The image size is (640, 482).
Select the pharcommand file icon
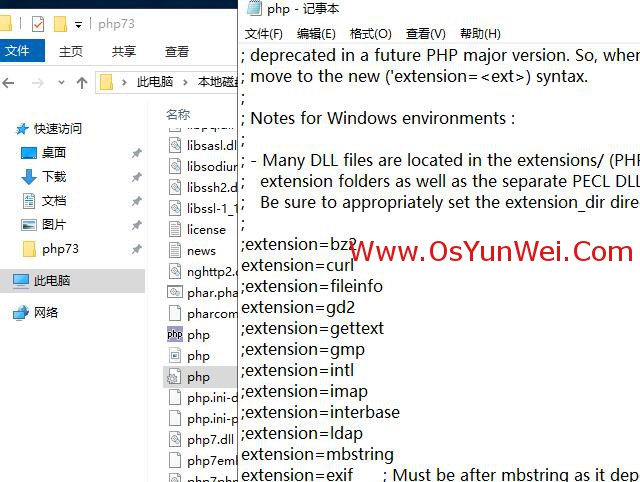175,313
